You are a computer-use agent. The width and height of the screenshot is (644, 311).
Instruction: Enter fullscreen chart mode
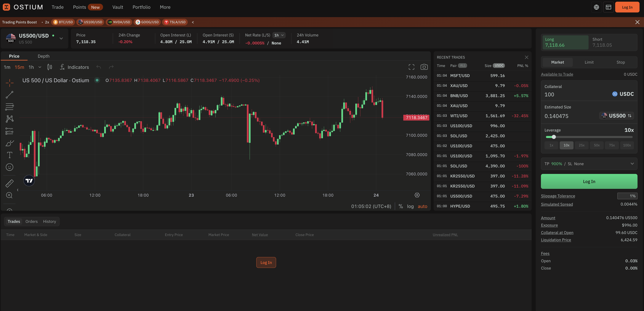coord(411,67)
